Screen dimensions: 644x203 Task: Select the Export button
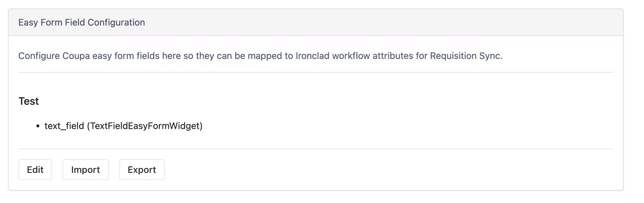point(142,170)
